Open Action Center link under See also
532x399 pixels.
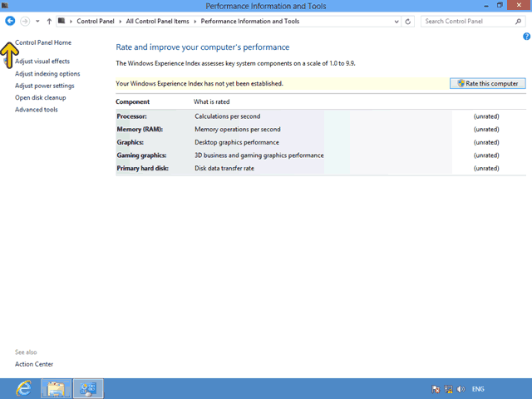tap(34, 364)
